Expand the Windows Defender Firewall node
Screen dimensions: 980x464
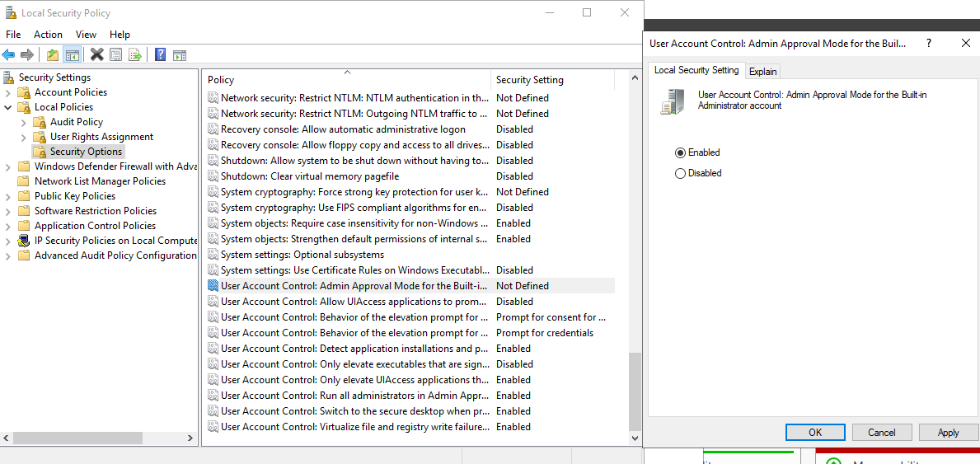(x=7, y=167)
